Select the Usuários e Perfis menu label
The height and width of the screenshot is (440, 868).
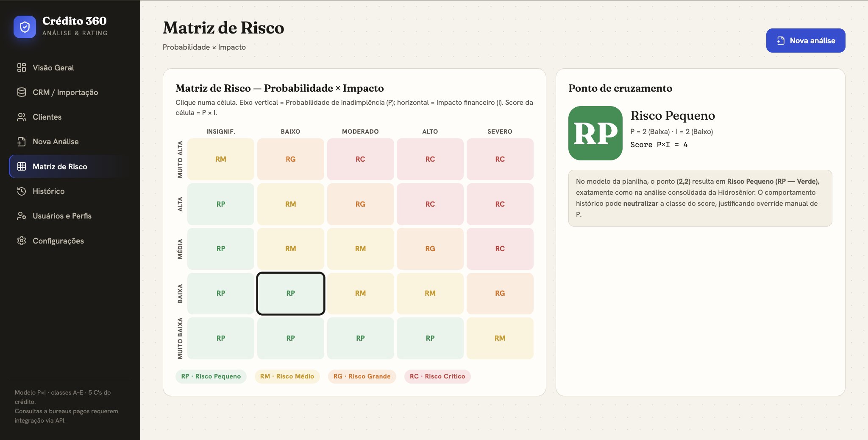(x=62, y=216)
